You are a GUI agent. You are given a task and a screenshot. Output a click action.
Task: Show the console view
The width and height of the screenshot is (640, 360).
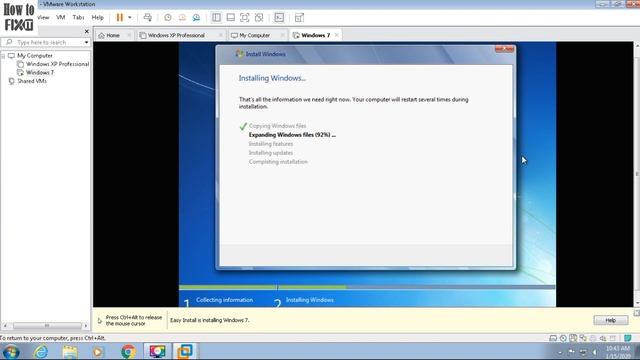click(x=279, y=18)
